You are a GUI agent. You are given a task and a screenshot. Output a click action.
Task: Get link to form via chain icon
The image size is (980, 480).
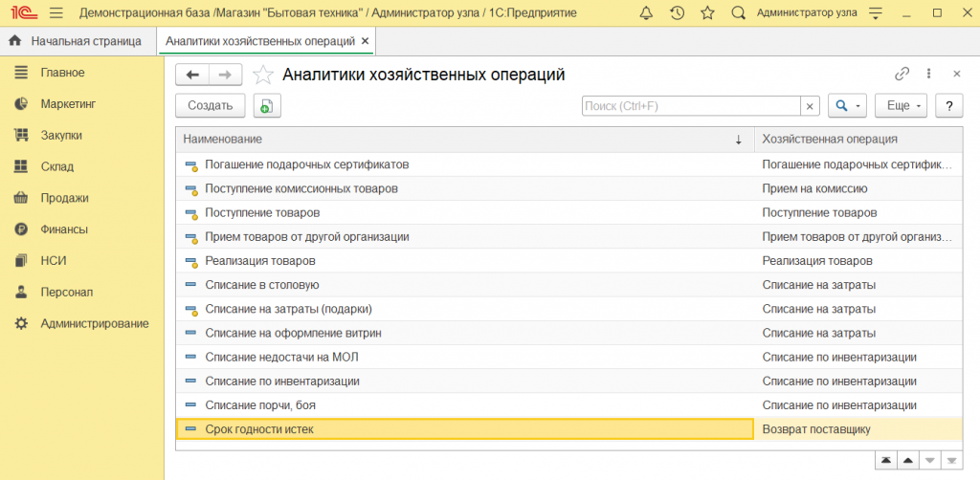(x=902, y=74)
